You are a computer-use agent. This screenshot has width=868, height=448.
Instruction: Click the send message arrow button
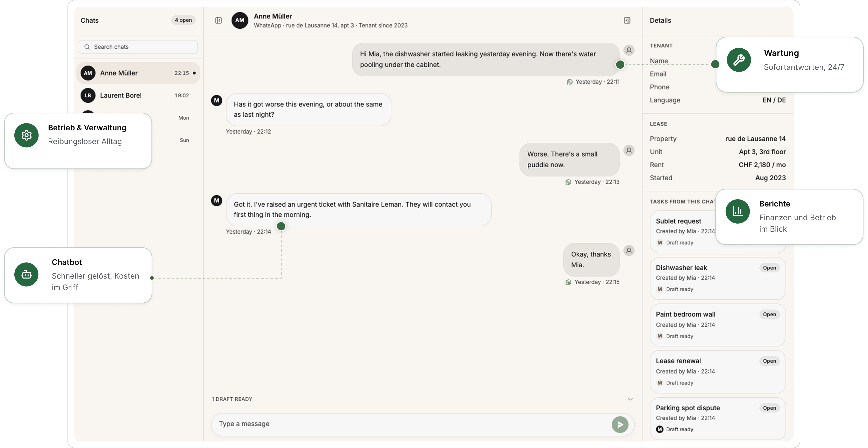620,424
